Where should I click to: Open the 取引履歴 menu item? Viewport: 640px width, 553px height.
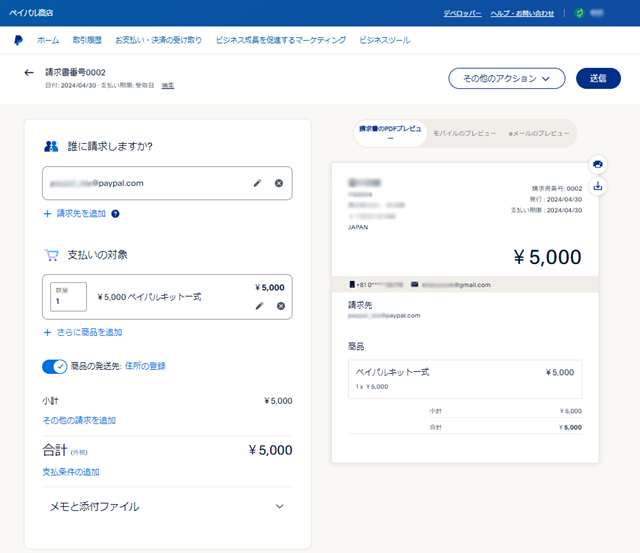[87, 40]
